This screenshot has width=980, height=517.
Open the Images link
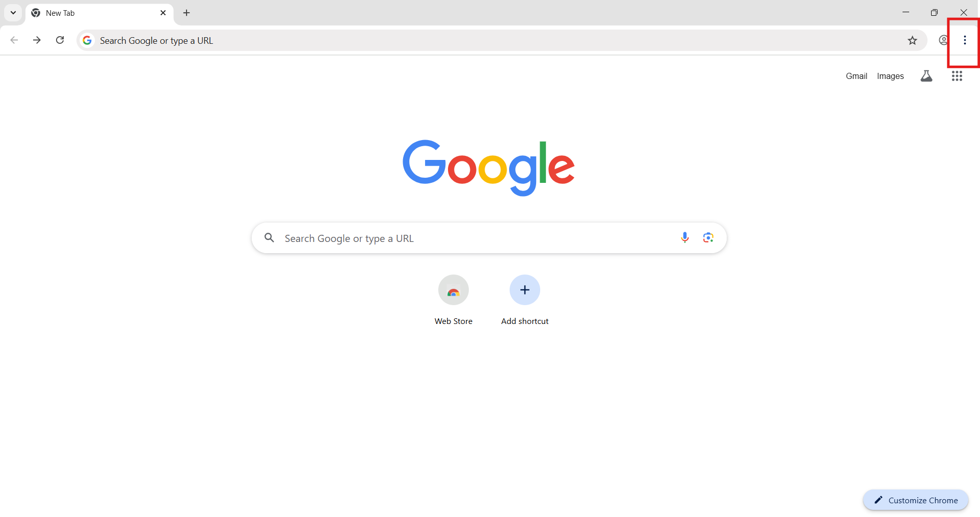coord(890,76)
